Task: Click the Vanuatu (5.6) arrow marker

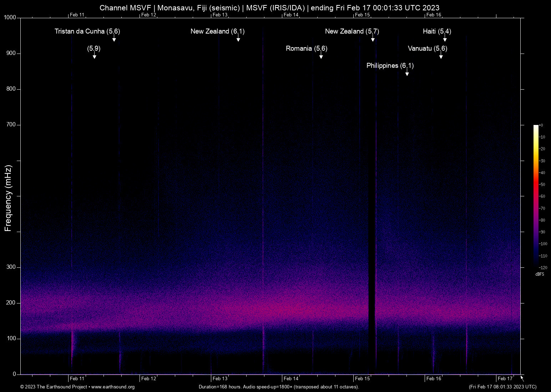Action: pyautogui.click(x=441, y=55)
